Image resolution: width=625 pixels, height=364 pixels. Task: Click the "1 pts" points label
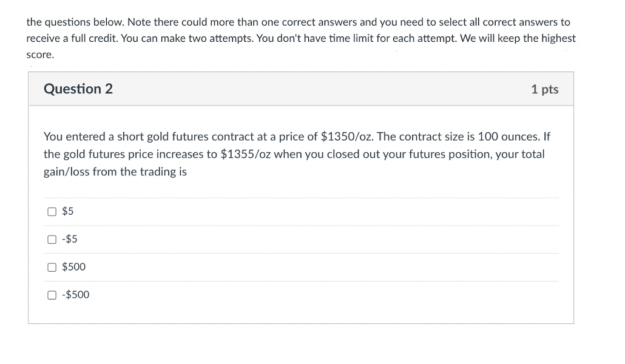pyautogui.click(x=544, y=89)
